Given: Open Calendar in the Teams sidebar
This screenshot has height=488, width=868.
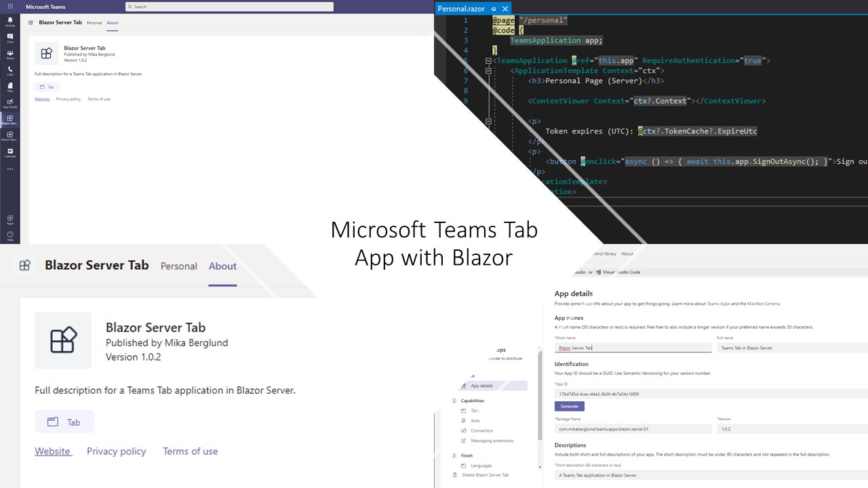Looking at the screenshot, I should click(x=10, y=152).
